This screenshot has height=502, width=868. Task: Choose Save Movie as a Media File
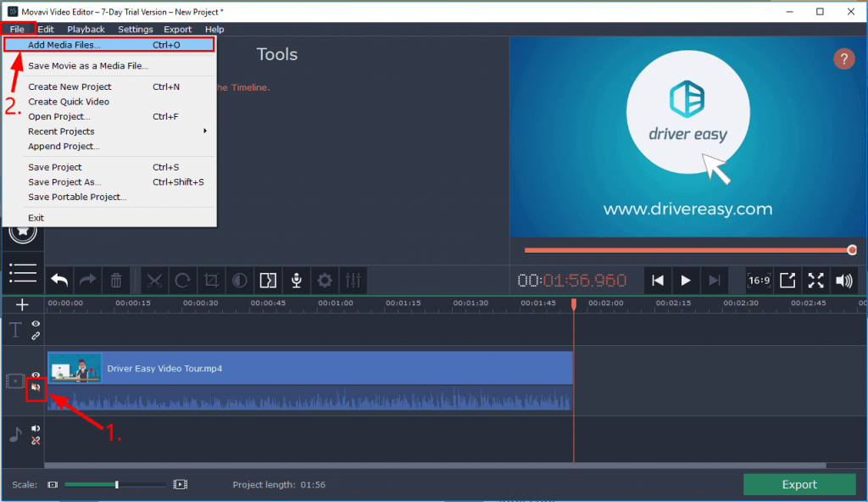(x=109, y=66)
